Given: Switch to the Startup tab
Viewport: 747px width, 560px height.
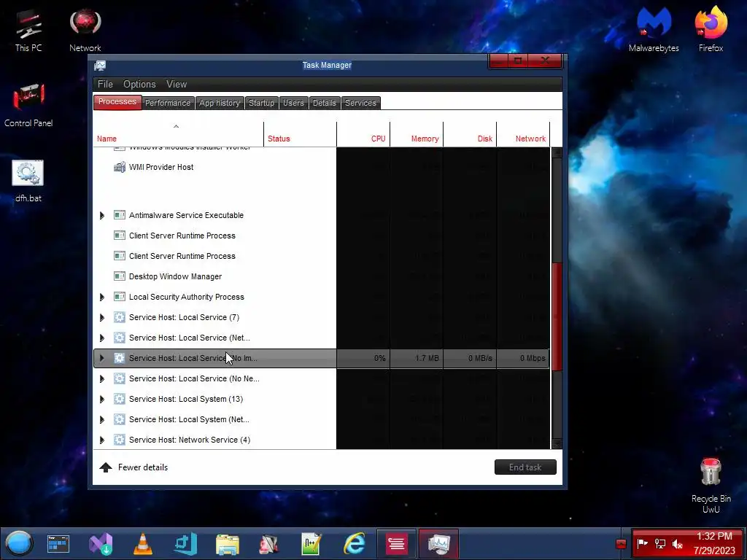Looking at the screenshot, I should pyautogui.click(x=262, y=103).
